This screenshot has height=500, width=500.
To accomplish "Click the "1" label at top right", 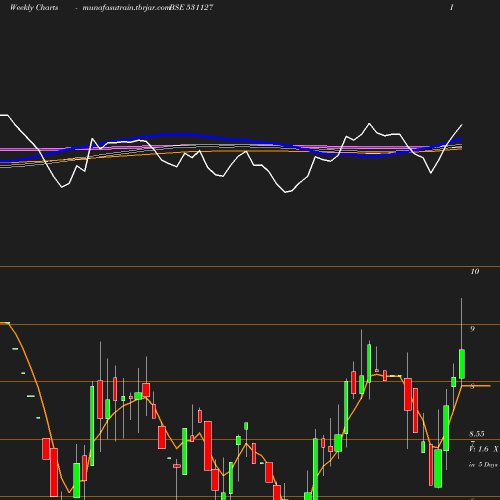I will 452,7.
